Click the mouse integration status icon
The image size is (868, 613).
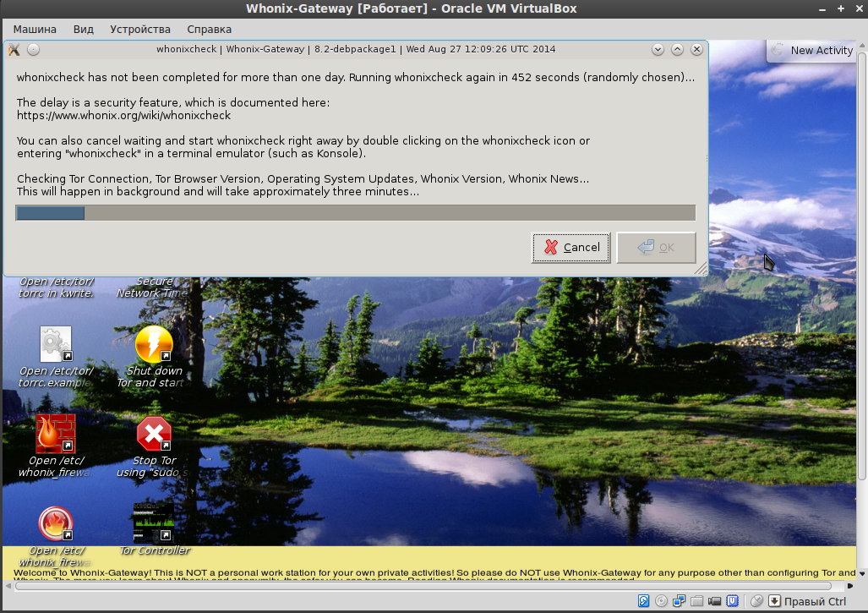[756, 601]
